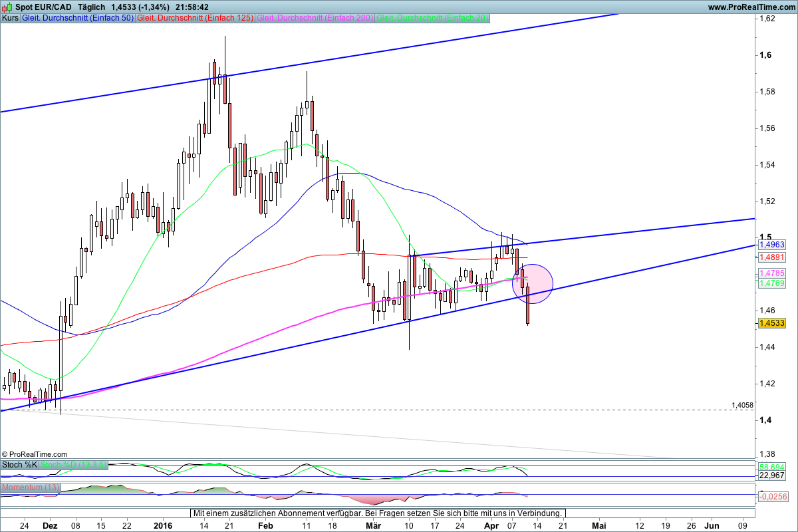Screen dimensions: 798x532
Task: Click the 1,58 price axis label
Action: 767,92
